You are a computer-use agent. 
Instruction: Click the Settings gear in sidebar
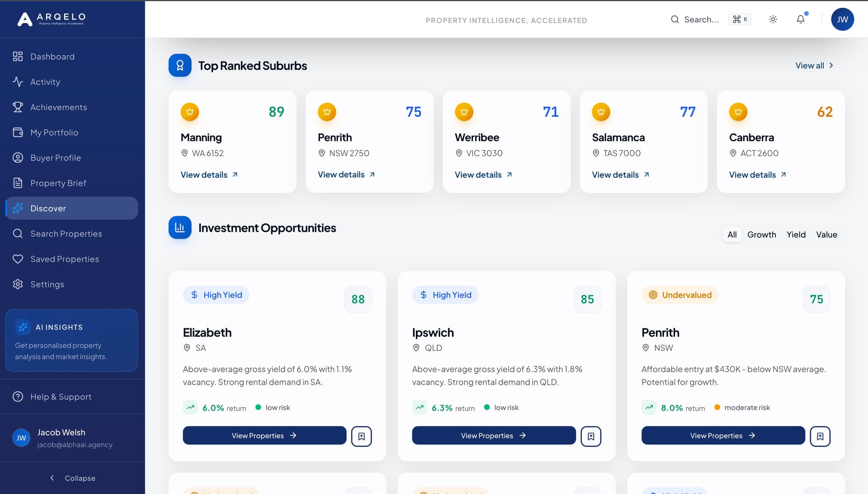pyautogui.click(x=18, y=284)
